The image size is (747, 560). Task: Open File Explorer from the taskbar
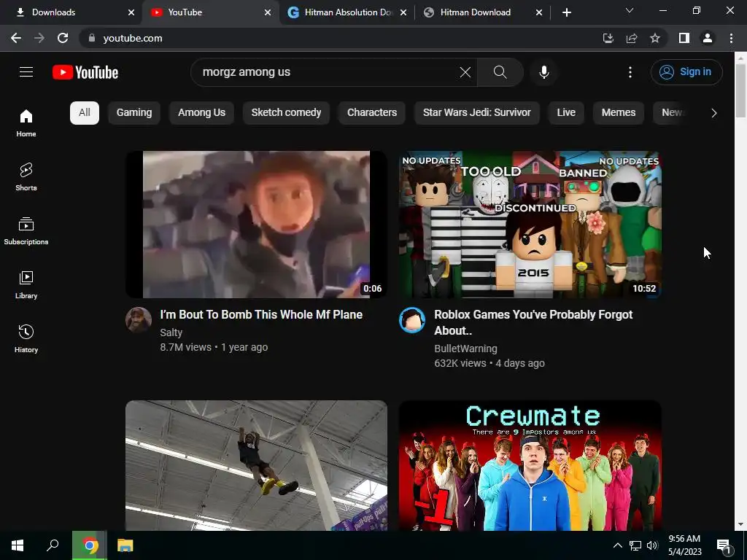point(125,545)
